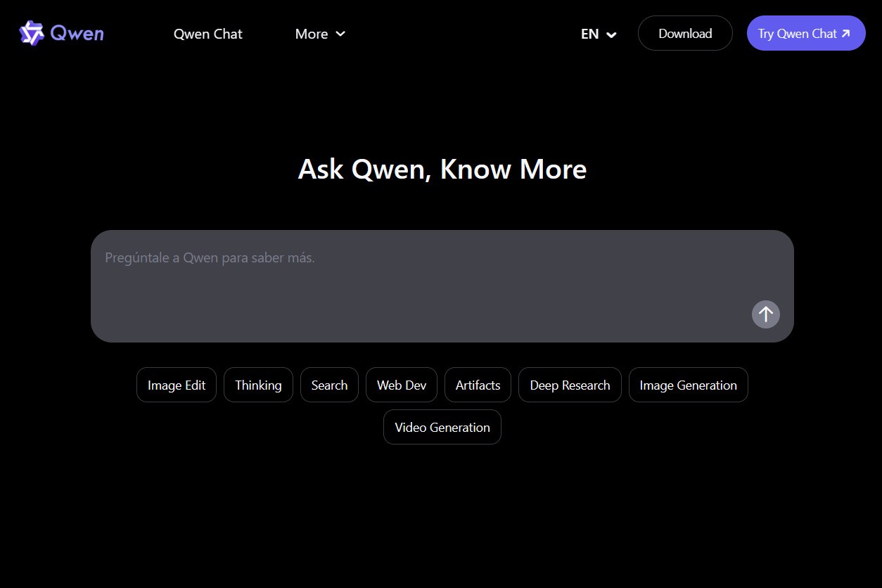Viewport: 882px width, 588px height.
Task: Expand the chevron next to EN
Action: tap(611, 34)
